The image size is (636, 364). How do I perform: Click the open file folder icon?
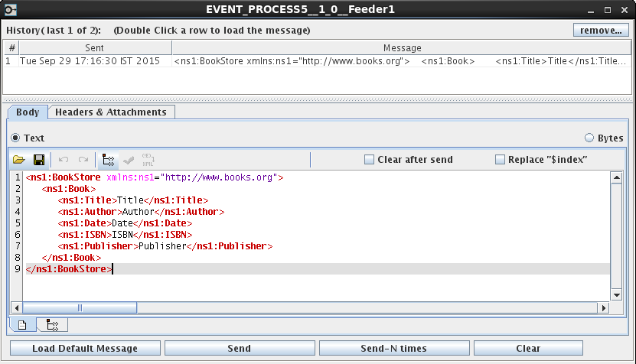[x=19, y=160]
